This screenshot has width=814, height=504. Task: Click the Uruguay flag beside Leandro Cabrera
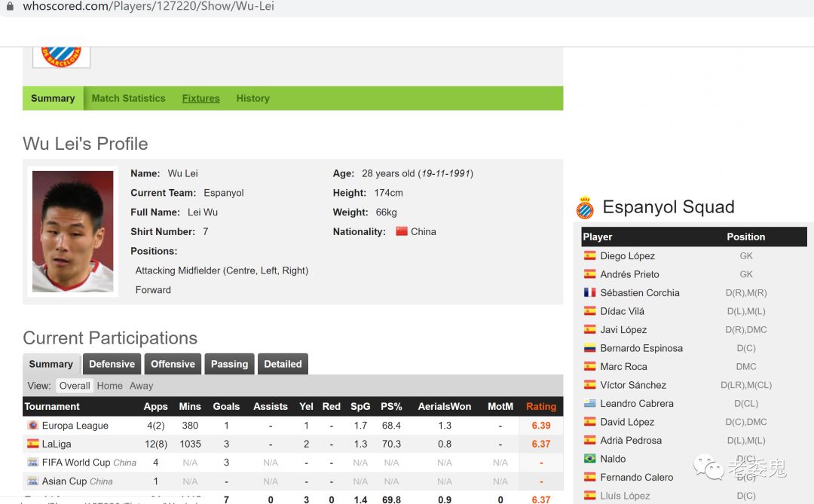point(589,403)
